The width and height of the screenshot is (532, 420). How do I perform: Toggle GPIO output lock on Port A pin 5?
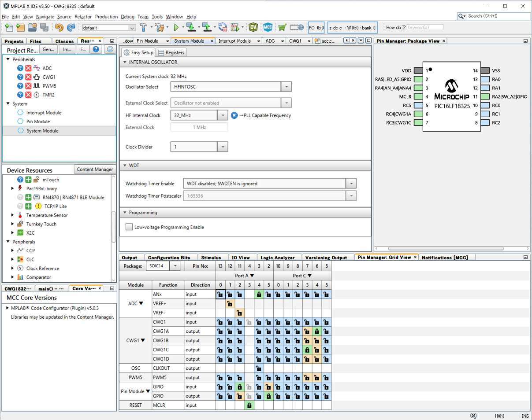[x=269, y=396]
